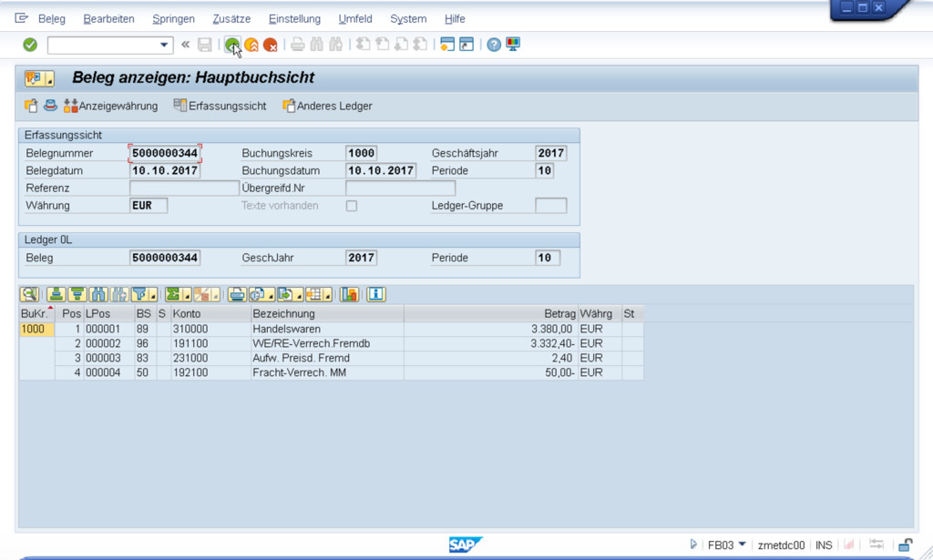Click the Anzeigewährung button
Screen dimensions: 933x560
(111, 106)
